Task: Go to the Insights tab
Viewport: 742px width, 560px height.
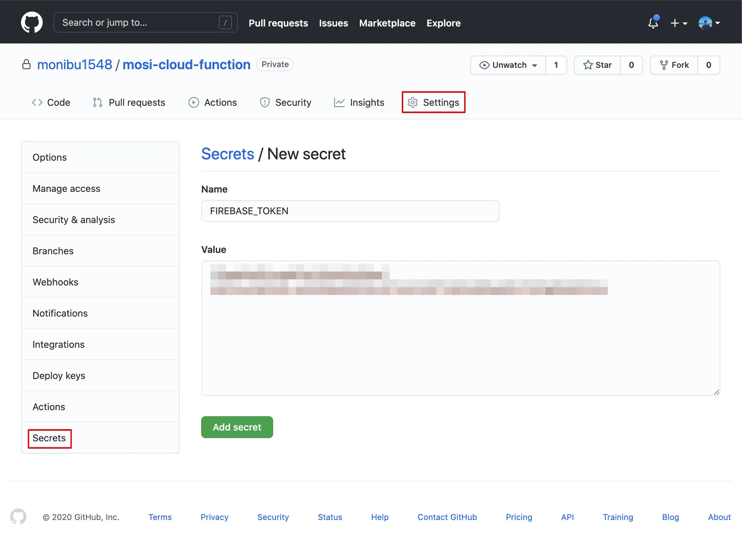Action: click(x=359, y=103)
